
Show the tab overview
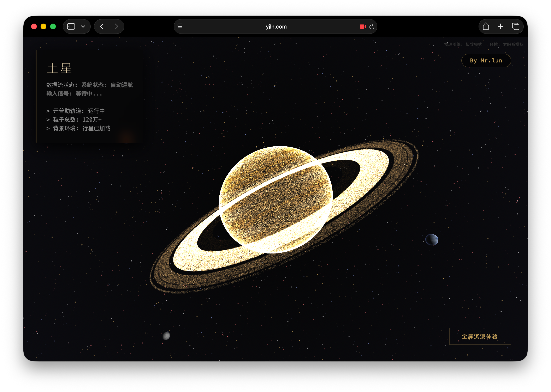pos(515,26)
